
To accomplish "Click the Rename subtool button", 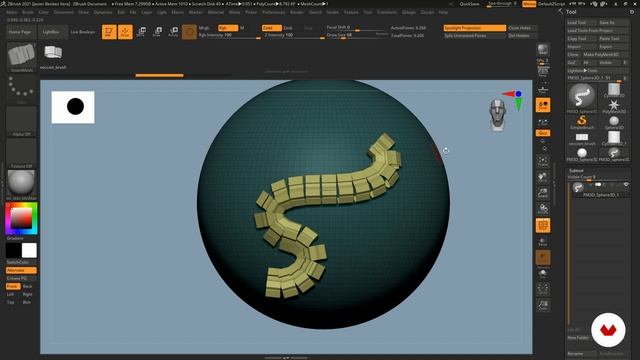I will pos(582,354).
